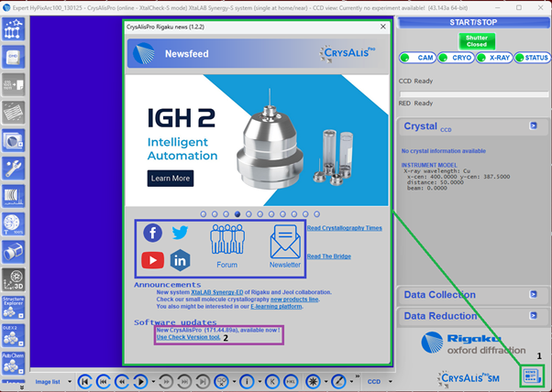Click the greyed jump-to-last-frame button
The width and height of the screenshot is (552, 392).
click(x=203, y=381)
